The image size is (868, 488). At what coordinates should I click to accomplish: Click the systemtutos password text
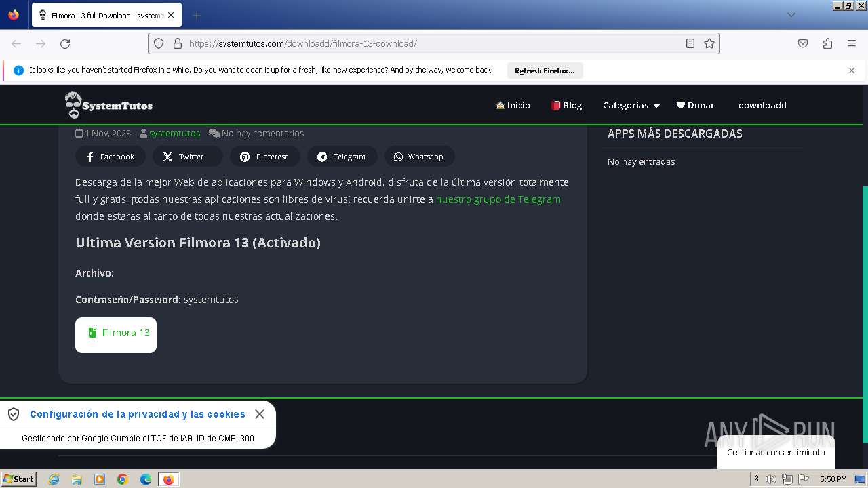[x=211, y=300]
